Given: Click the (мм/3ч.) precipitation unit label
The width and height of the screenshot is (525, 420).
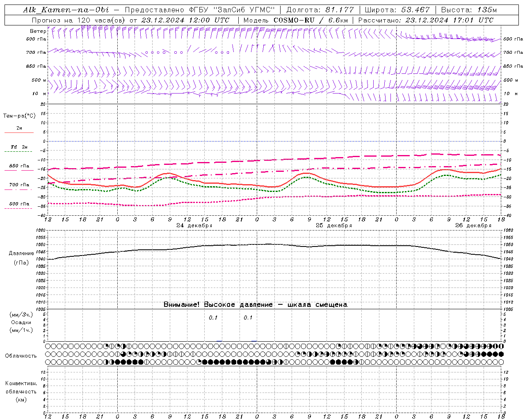Looking at the screenshot, I should [x=21, y=315].
